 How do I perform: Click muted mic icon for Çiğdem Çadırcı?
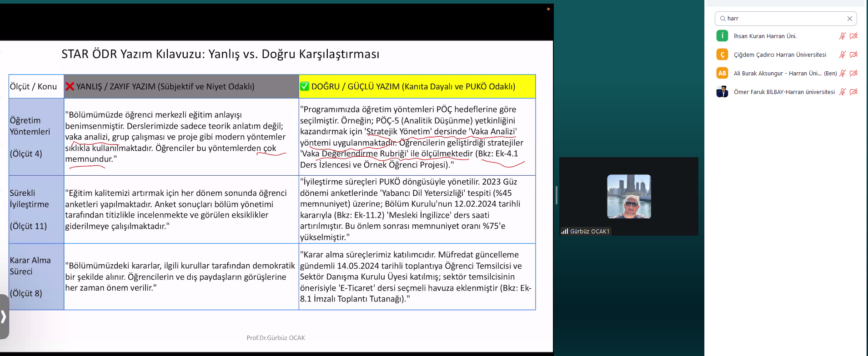pos(842,54)
